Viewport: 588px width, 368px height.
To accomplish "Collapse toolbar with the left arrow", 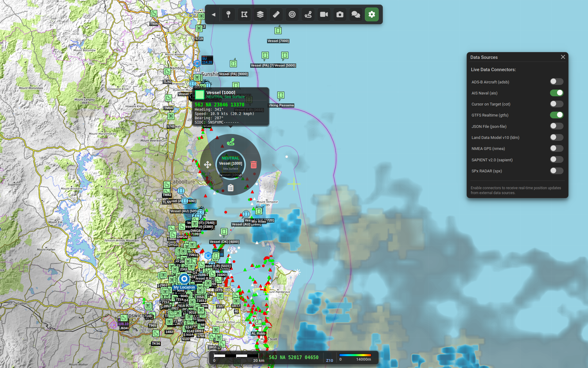I will click(213, 14).
